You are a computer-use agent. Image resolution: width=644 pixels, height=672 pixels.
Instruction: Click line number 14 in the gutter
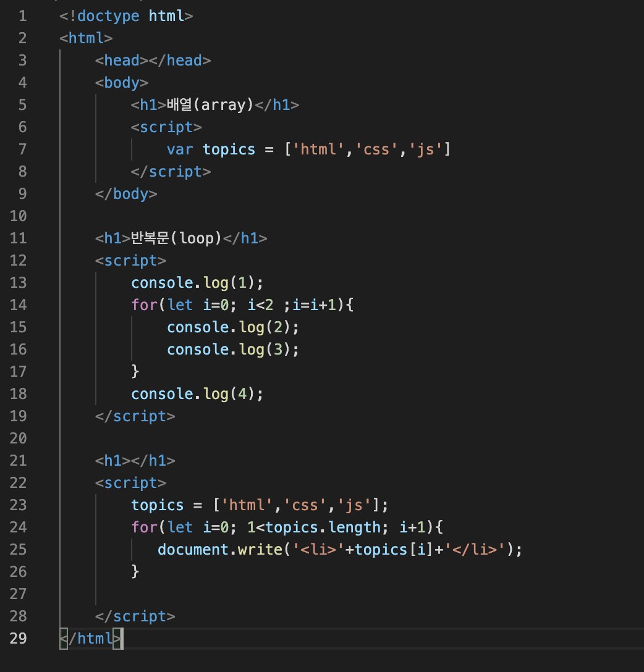18,305
